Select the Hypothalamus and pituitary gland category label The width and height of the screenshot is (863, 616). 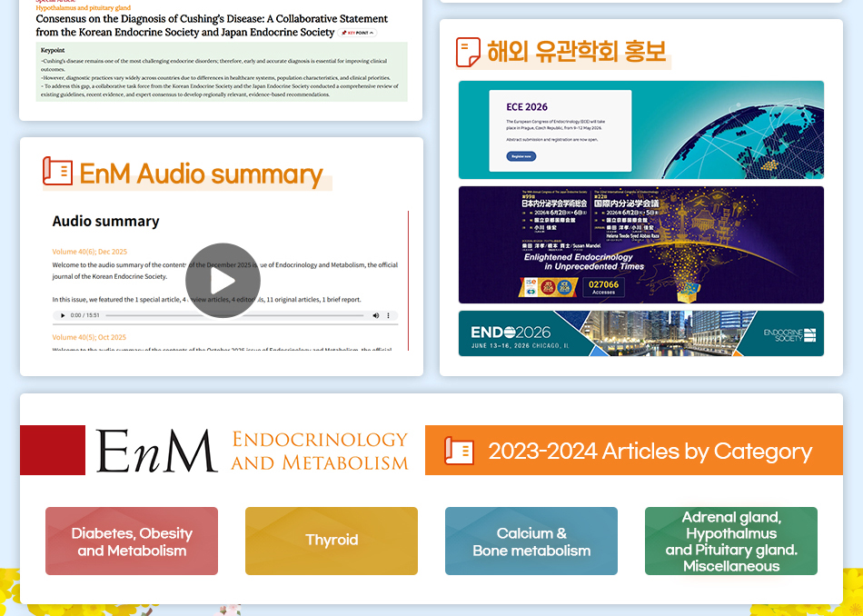(x=84, y=8)
